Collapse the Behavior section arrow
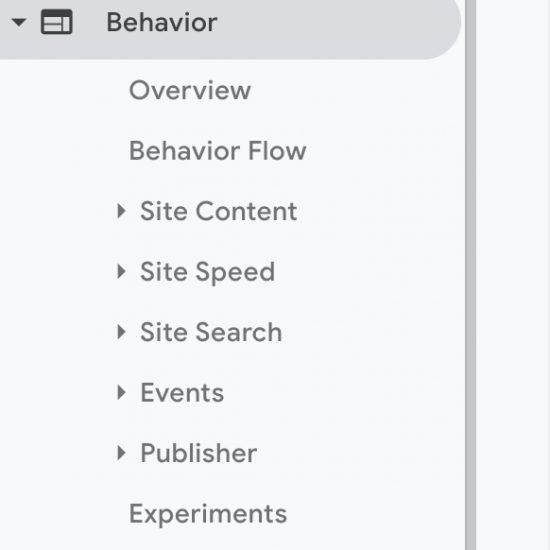The width and height of the screenshot is (550, 550). point(19,22)
